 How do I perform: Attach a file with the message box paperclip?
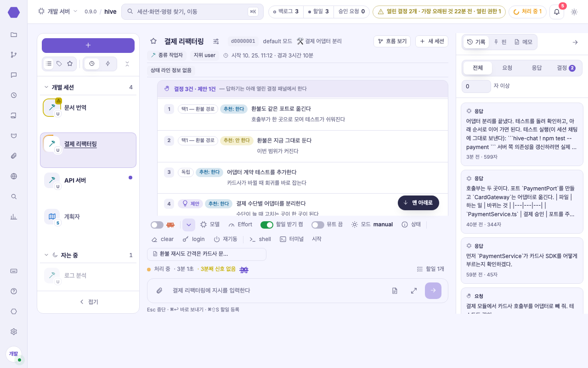[159, 291]
